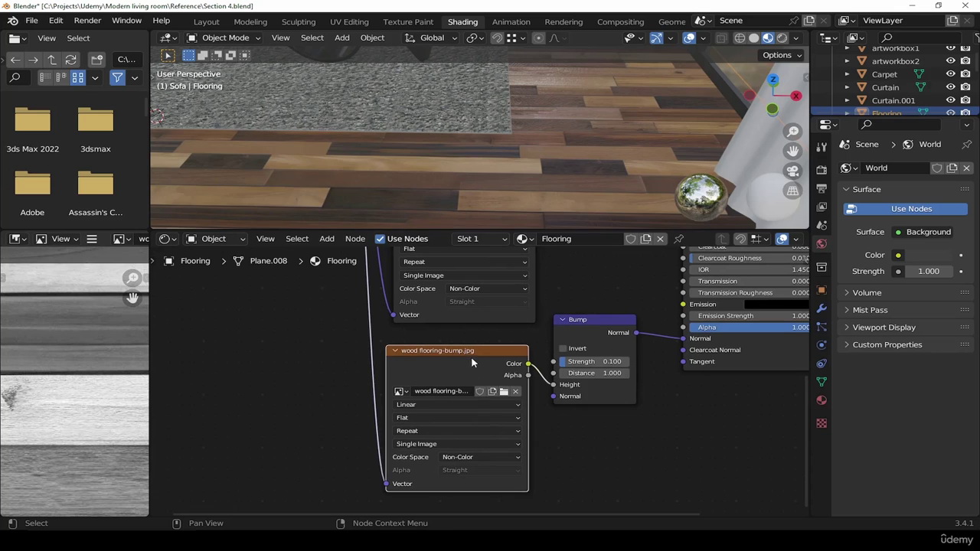
Task: Expand the Carpet item in the outliner
Action: [847, 74]
